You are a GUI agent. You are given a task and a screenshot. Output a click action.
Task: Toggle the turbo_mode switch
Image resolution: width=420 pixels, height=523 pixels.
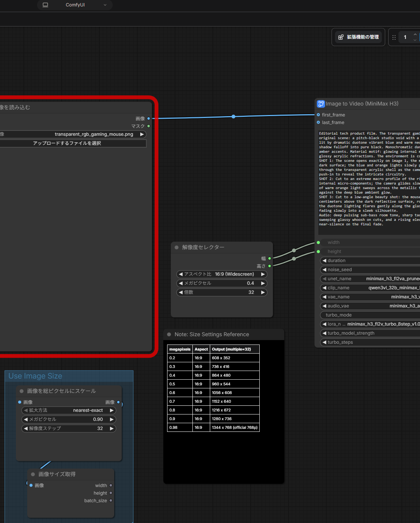pyautogui.click(x=370, y=315)
